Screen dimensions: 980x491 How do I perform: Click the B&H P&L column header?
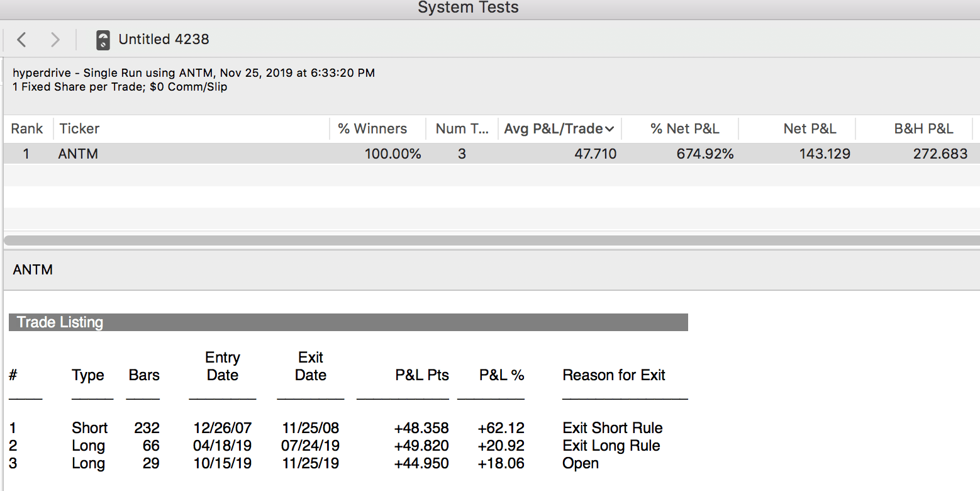click(923, 129)
